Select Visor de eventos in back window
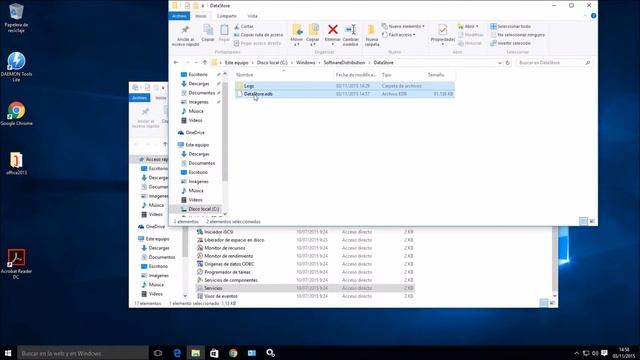This screenshot has width=640, height=360. [305, 296]
